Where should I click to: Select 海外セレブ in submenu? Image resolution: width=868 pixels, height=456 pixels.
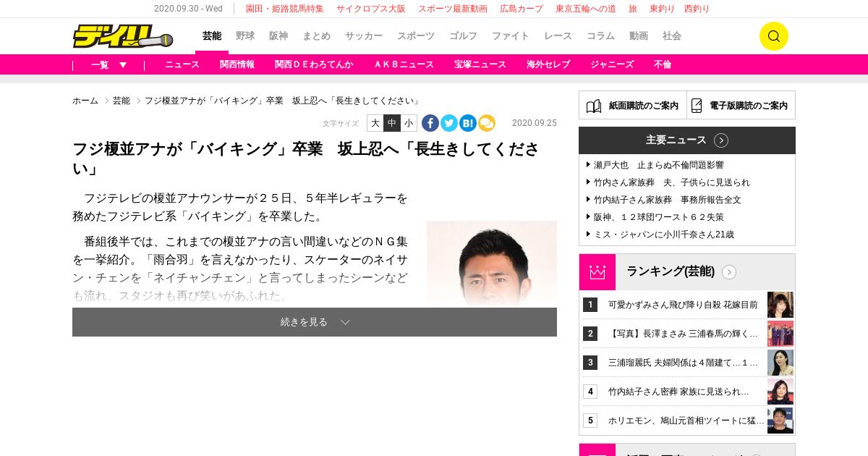coord(548,64)
